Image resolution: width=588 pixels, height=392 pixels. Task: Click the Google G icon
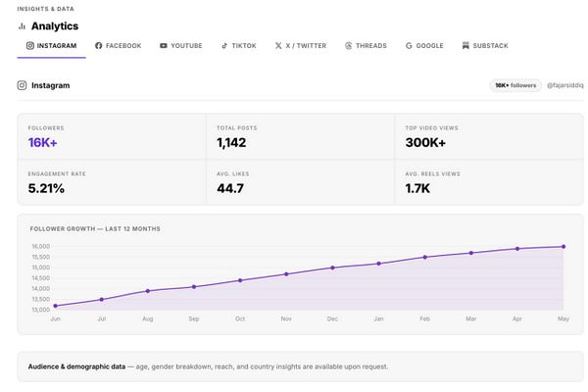tap(409, 46)
